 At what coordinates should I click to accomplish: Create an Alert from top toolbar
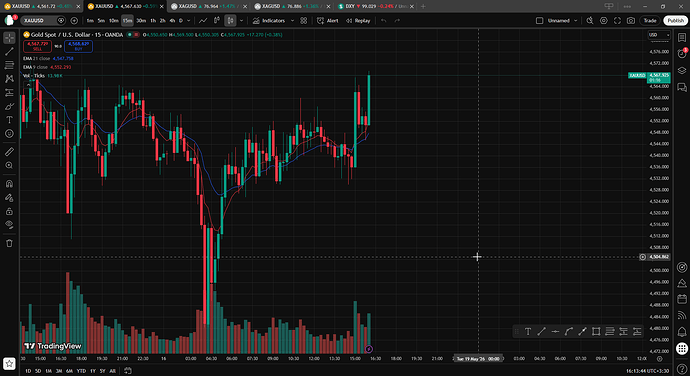[x=328, y=21]
